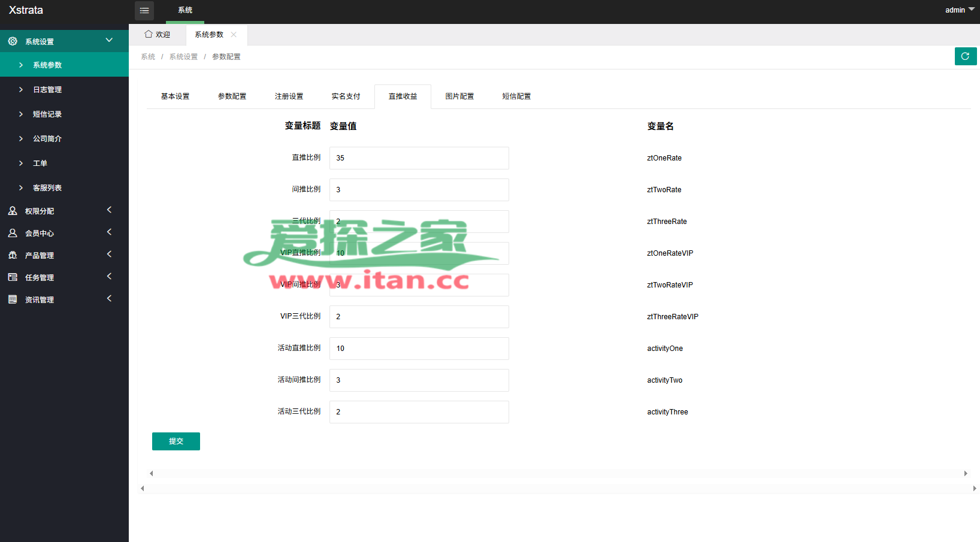Click the 任务管理 sidebar icon
The height and width of the screenshot is (542, 980).
13,277
